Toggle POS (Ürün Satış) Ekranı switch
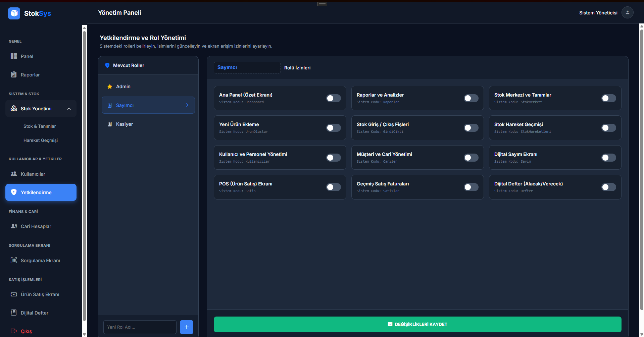Screen dimensions: 644x337 (x=333, y=187)
